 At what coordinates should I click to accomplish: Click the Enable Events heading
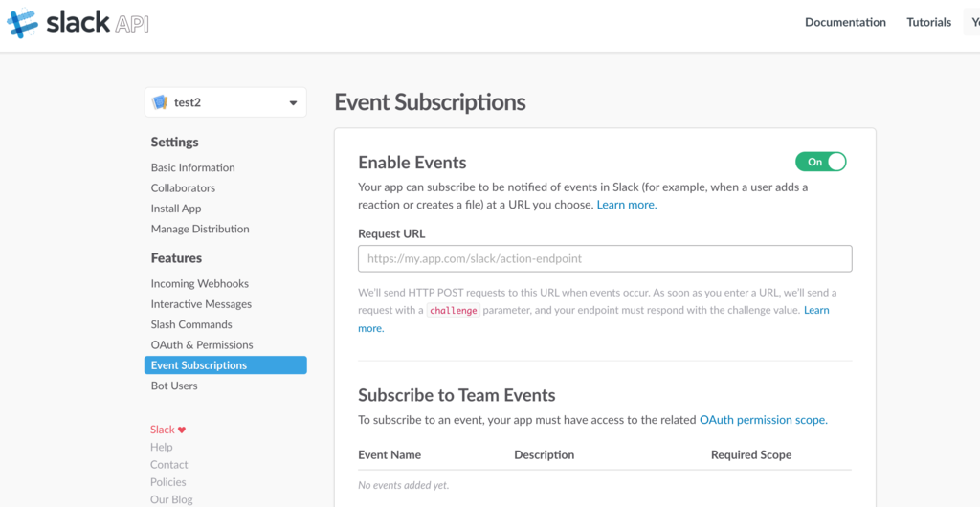[412, 163]
